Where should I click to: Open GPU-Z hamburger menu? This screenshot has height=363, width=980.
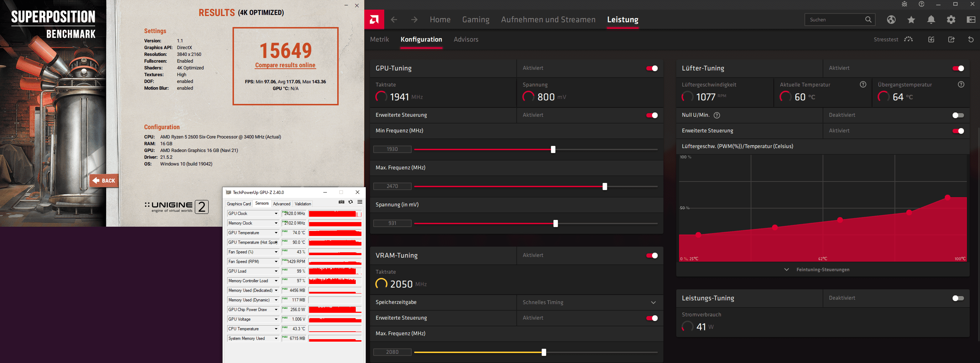tap(360, 202)
